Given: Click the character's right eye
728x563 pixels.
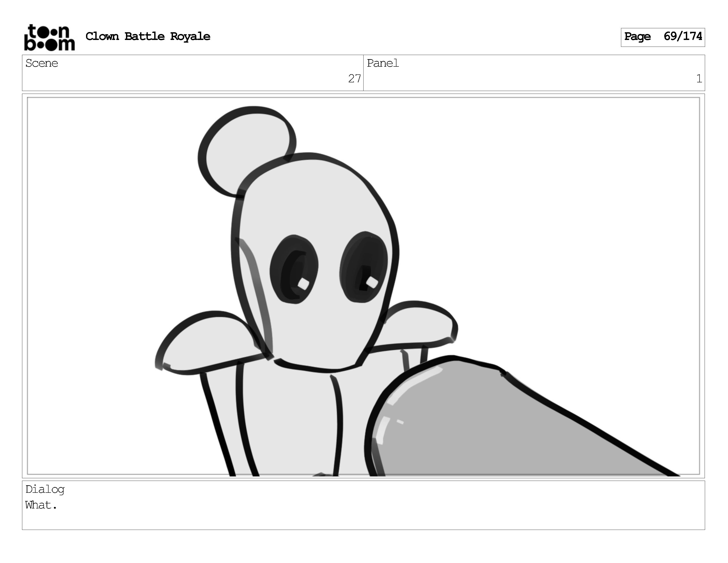Looking at the screenshot, I should [364, 267].
